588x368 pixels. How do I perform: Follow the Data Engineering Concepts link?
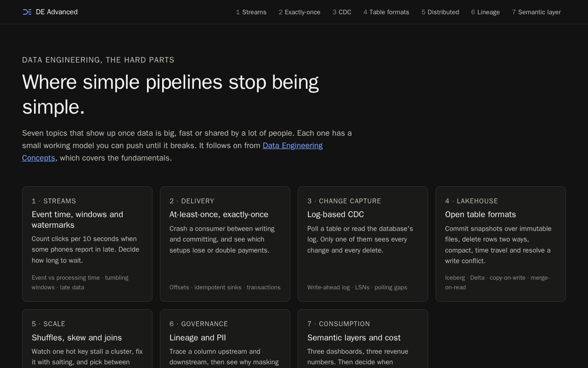pyautogui.click(x=172, y=152)
